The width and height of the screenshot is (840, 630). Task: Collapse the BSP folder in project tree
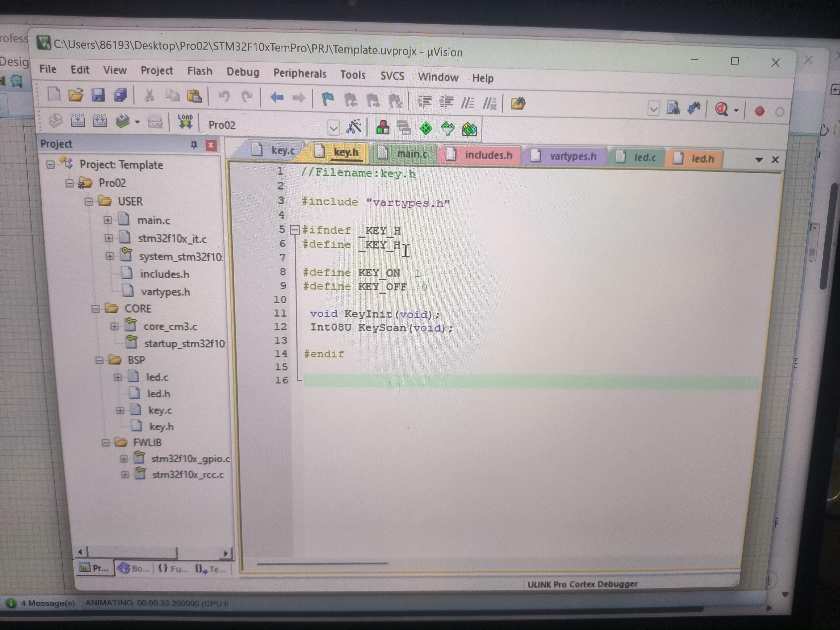click(99, 360)
